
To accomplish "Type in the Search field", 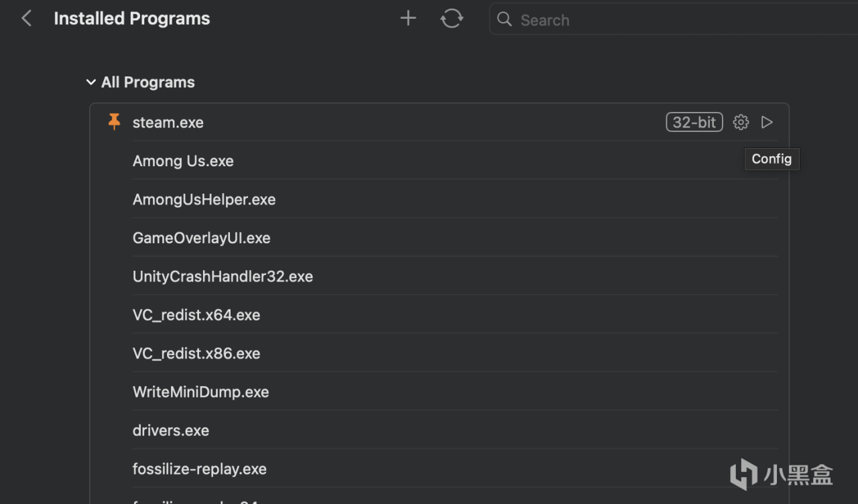I will click(670, 20).
